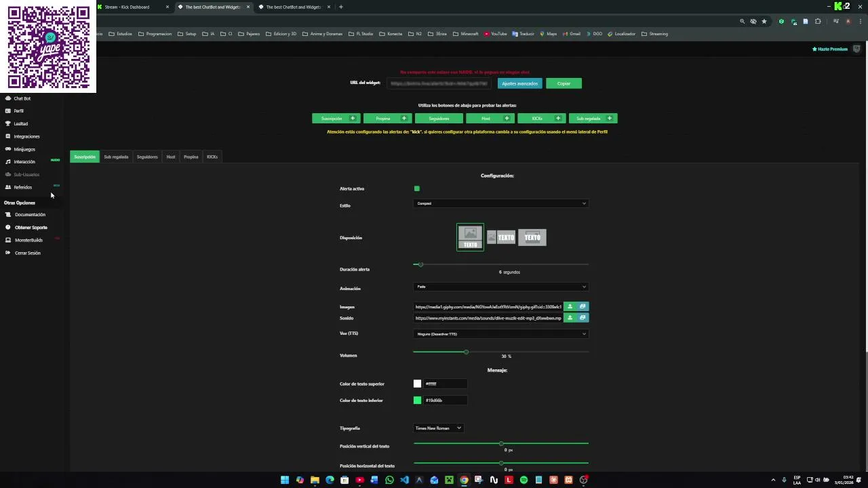Select the image-left-of-text layout option
This screenshot has height=488, width=868.
(x=501, y=237)
